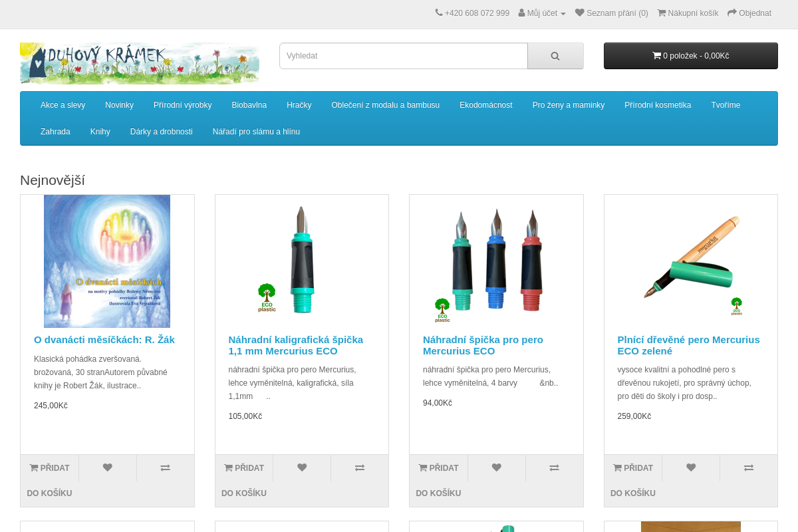Add kaligrafická špička 1,1 mm to wishlist
Image resolution: width=798 pixels, height=532 pixels.
302,468
